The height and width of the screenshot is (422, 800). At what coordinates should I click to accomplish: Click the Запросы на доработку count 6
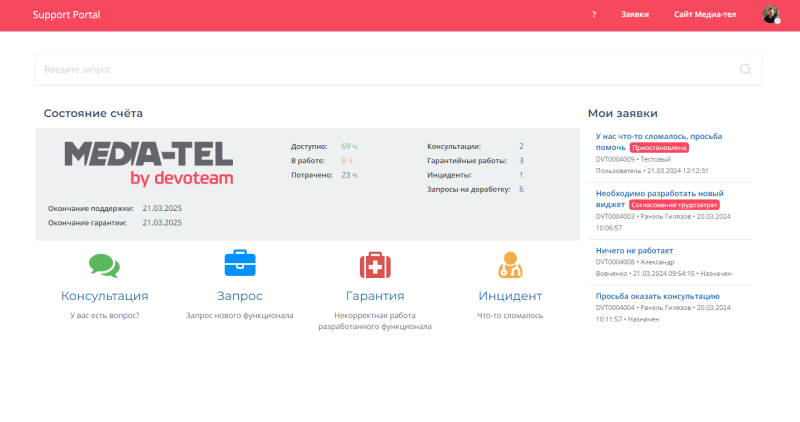tap(521, 189)
